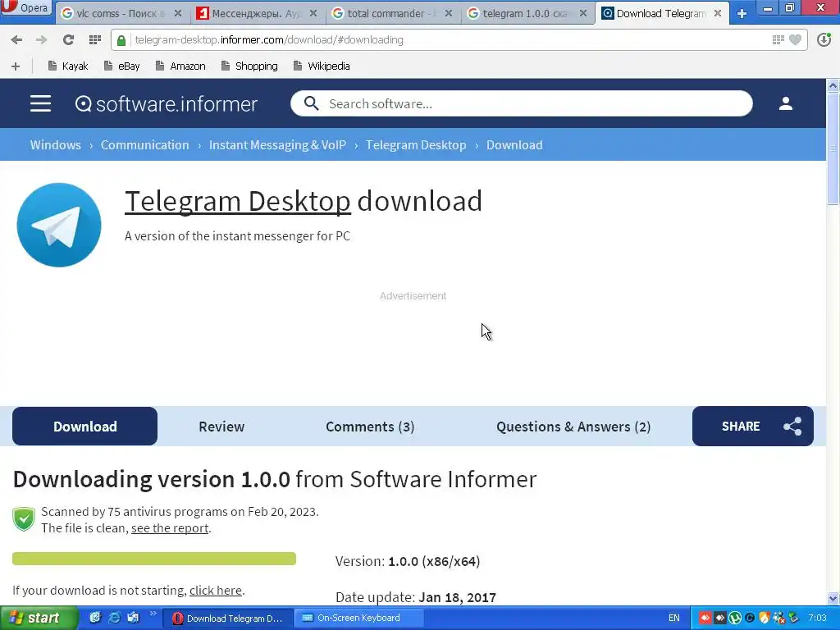Open the Speed Dial grid icon
The image size is (840, 630).
point(95,39)
